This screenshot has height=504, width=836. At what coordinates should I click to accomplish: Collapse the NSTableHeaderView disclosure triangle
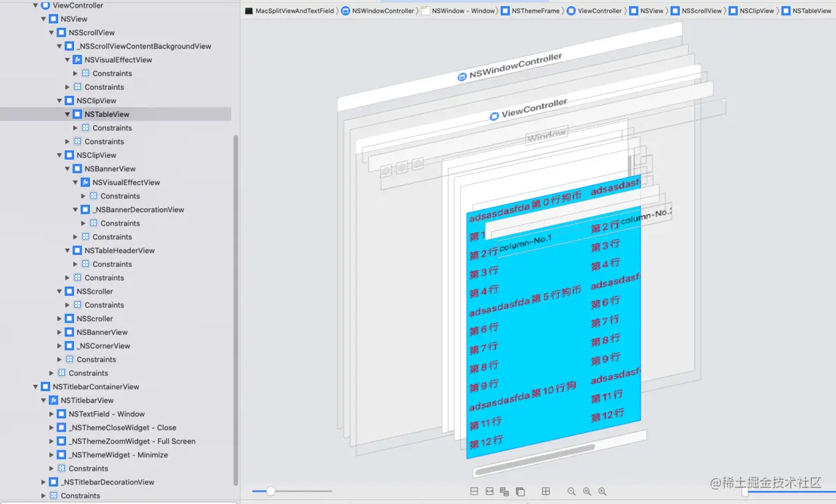tap(68, 251)
